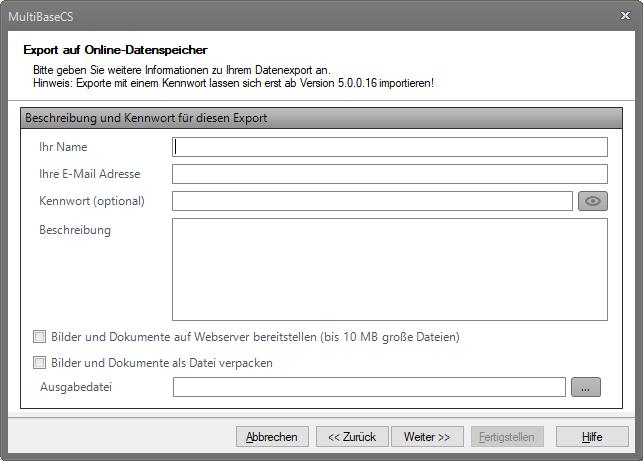Check Bilder und Dokumente als Datei verpacken
643x461 pixels.
[40, 363]
